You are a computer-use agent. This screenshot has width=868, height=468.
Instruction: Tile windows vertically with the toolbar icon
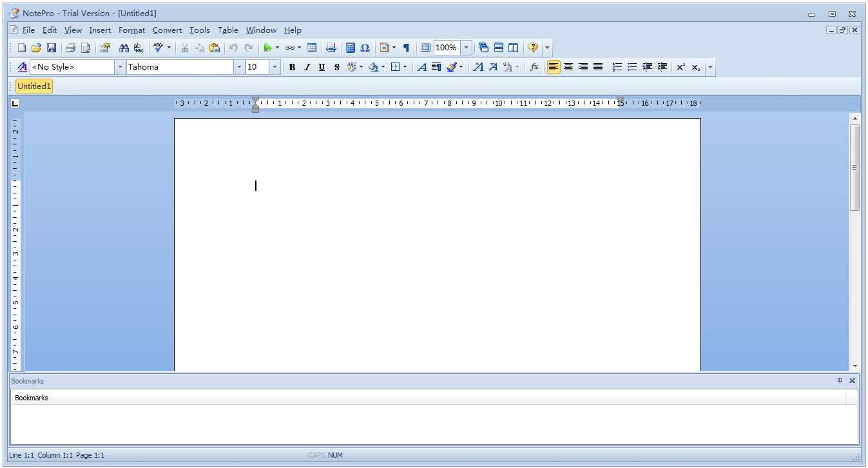[x=513, y=48]
